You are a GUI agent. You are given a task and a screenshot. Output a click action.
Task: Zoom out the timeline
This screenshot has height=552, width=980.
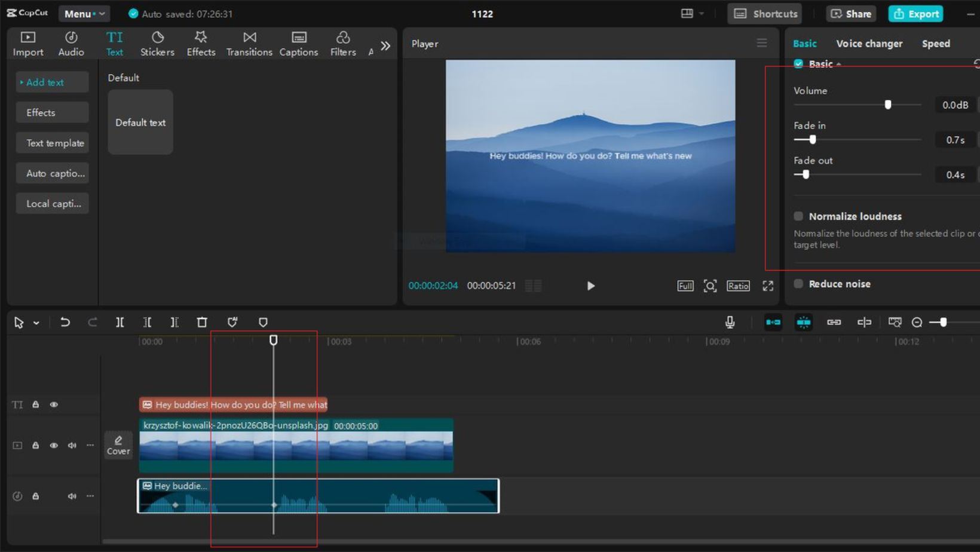(x=917, y=323)
